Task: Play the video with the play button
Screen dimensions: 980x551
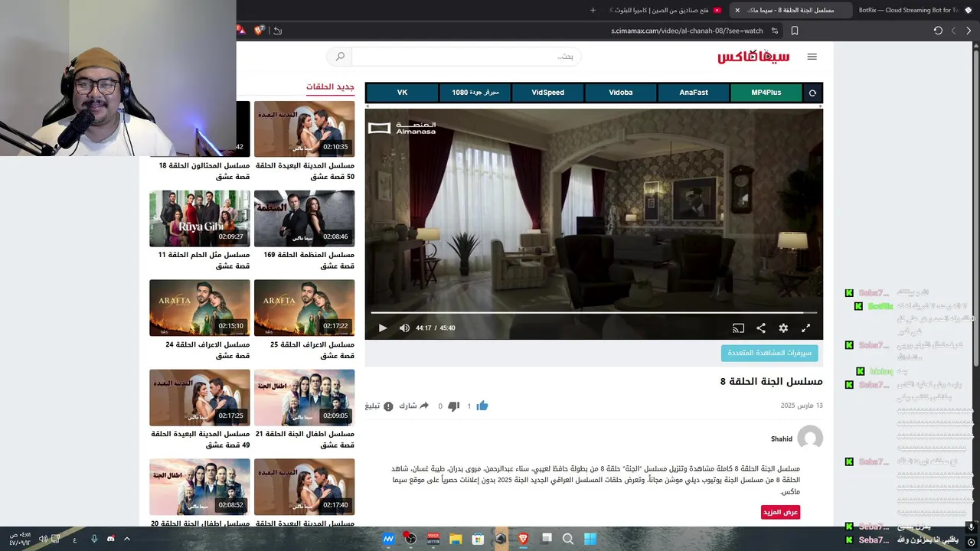Action: [x=382, y=328]
